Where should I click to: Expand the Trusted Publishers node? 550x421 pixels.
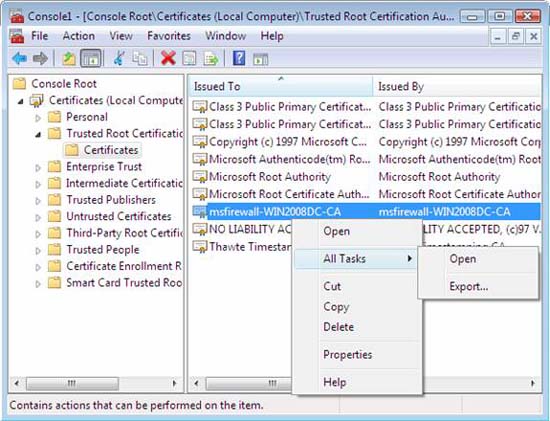[38, 201]
